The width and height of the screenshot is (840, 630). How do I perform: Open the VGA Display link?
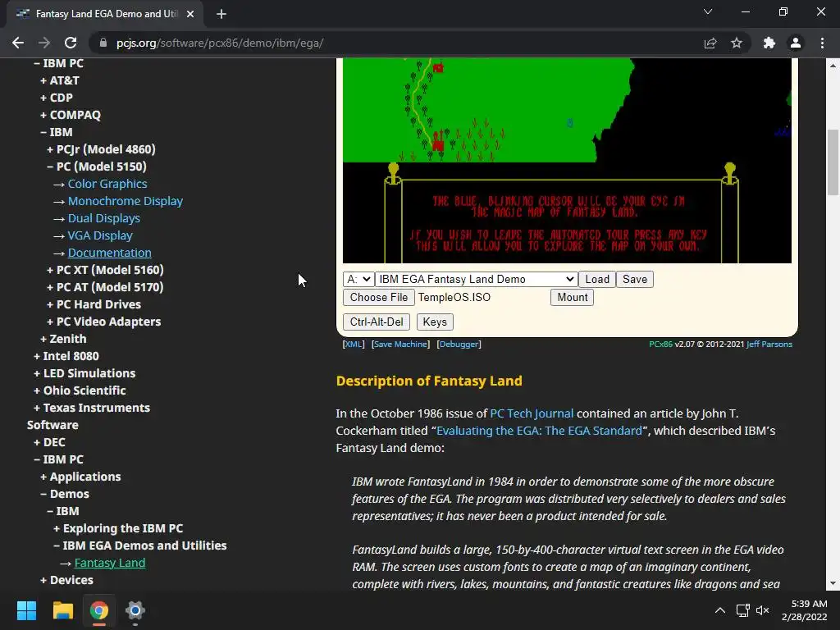pyautogui.click(x=100, y=235)
